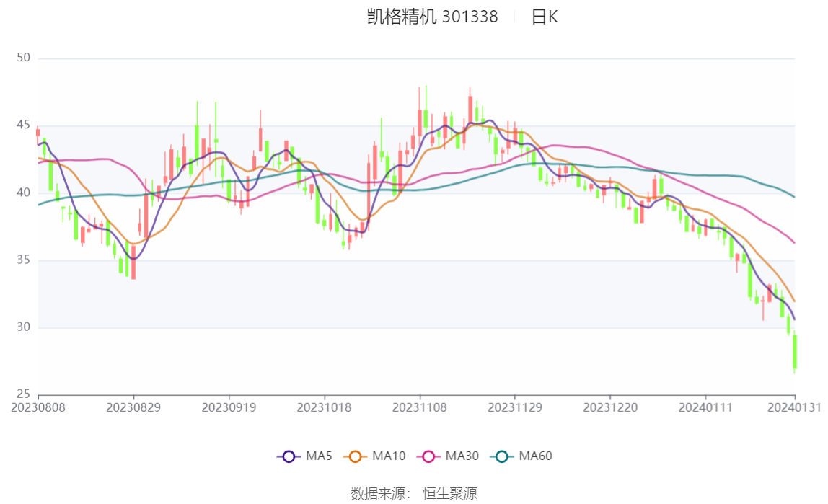Click the 20240131 final date label
The height and width of the screenshot is (504, 828).
click(795, 407)
